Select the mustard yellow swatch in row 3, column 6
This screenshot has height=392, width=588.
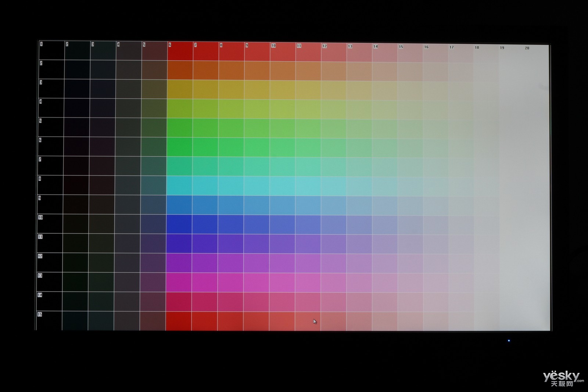point(180,89)
